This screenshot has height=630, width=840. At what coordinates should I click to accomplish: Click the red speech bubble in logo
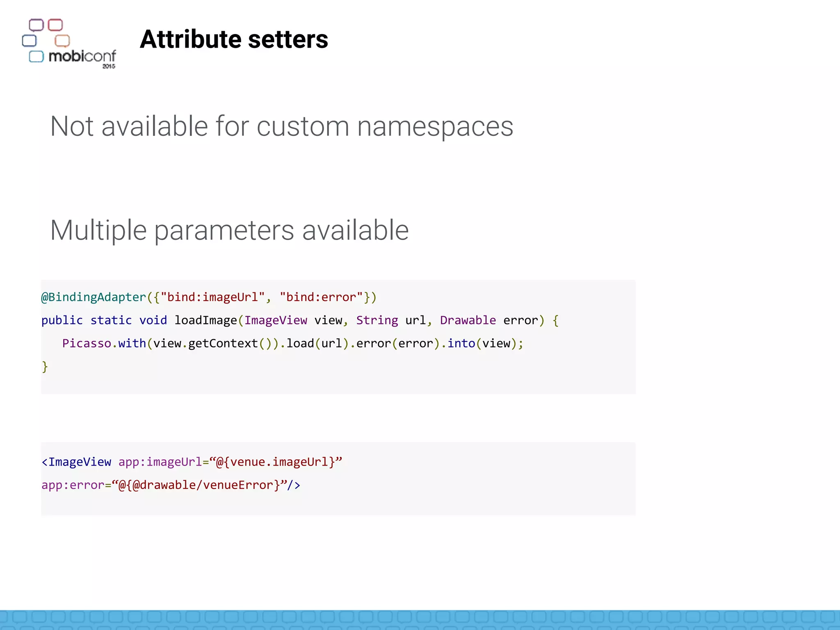(55, 25)
